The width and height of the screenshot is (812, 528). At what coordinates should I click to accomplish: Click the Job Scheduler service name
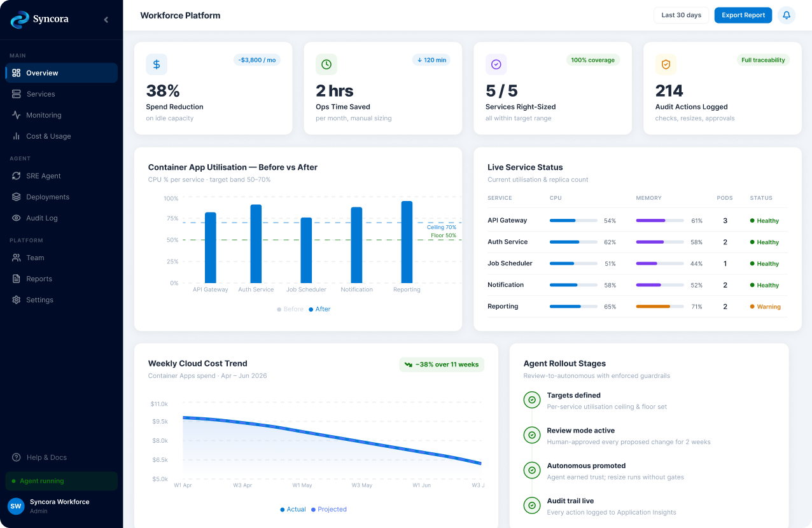pos(510,263)
